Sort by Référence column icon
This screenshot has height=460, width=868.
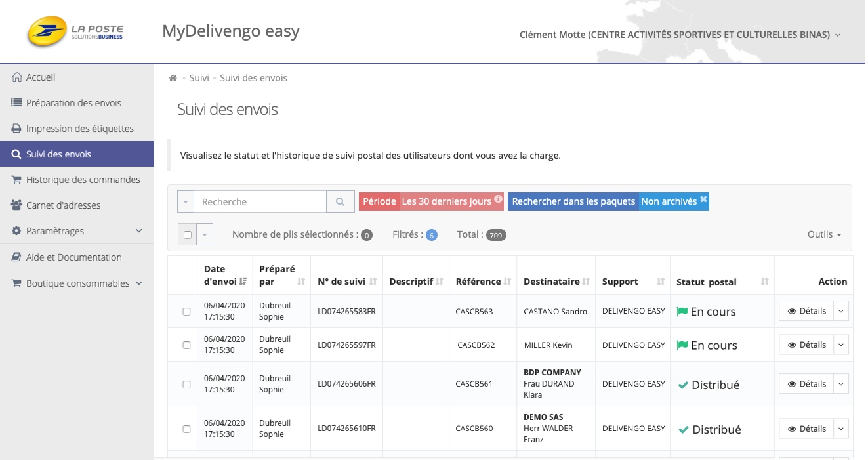pos(507,282)
